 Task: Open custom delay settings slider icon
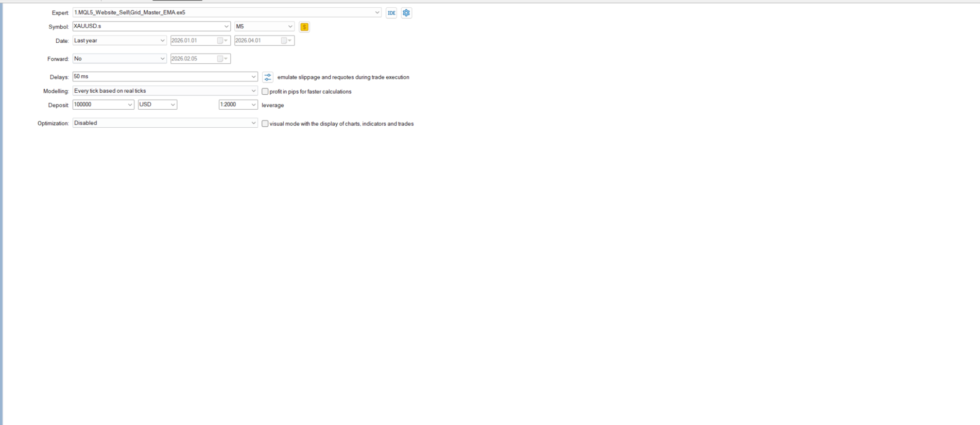(268, 77)
